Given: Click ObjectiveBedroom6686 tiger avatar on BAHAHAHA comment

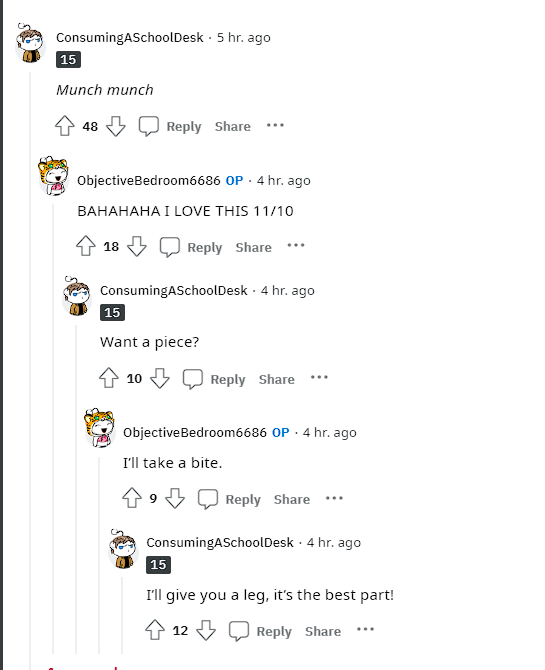Looking at the screenshot, I should (53, 176).
